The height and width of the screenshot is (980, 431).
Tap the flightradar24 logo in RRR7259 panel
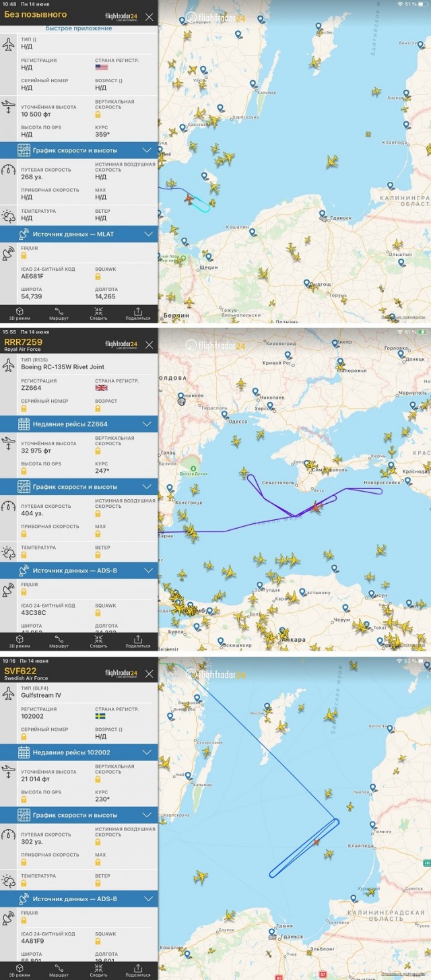click(121, 344)
